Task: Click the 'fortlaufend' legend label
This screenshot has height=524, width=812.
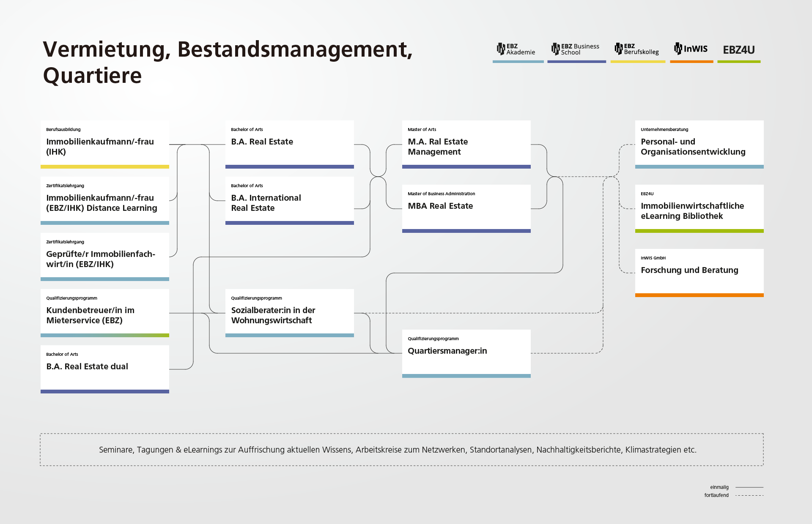Action: coord(716,495)
